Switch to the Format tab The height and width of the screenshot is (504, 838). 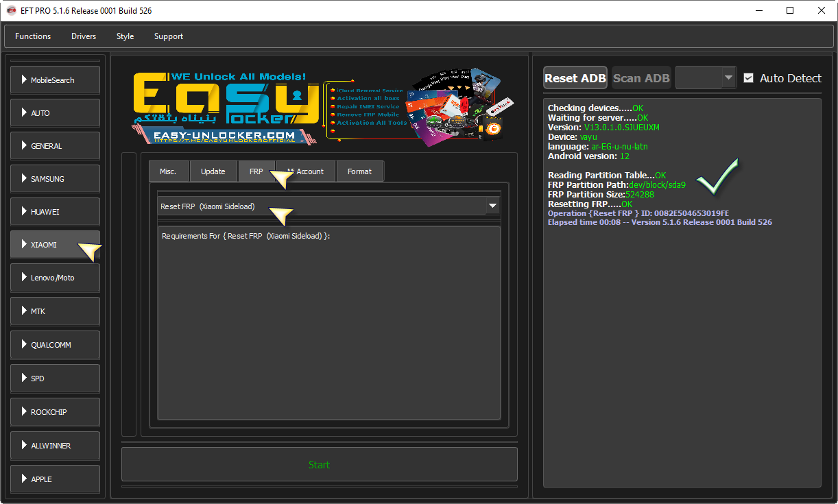coord(359,171)
